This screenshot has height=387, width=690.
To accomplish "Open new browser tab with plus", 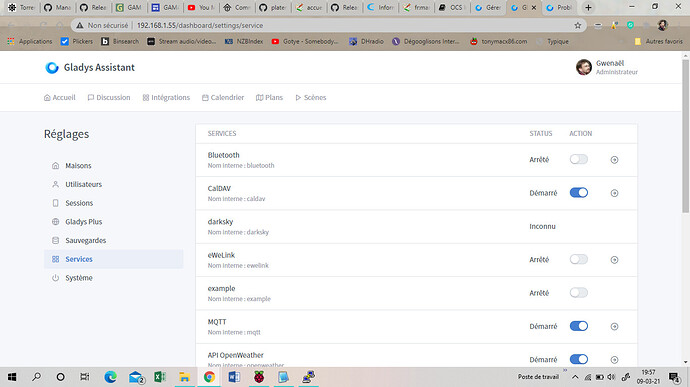I will click(588, 7).
